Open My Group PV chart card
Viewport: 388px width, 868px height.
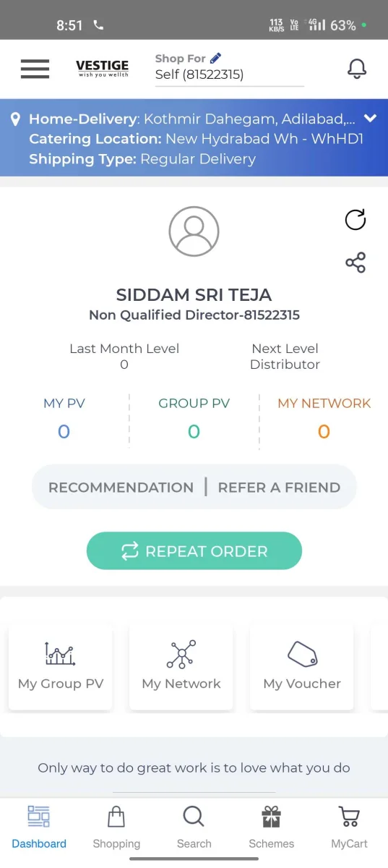(61, 667)
